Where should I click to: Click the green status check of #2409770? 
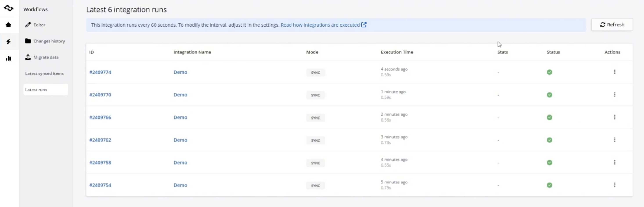(549, 95)
